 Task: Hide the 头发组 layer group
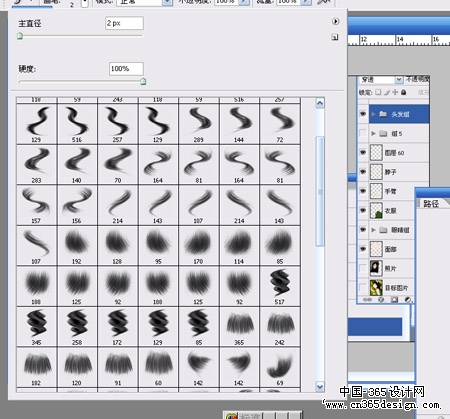(x=363, y=114)
